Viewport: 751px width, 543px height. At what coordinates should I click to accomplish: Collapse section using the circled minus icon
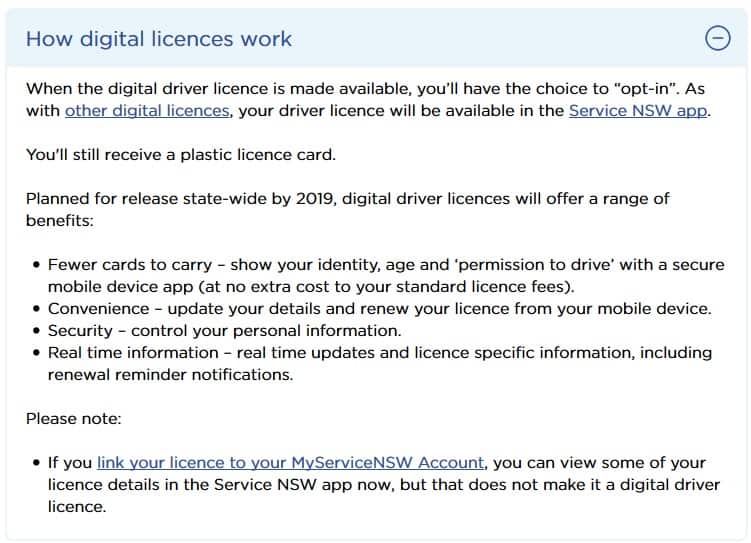pos(717,38)
